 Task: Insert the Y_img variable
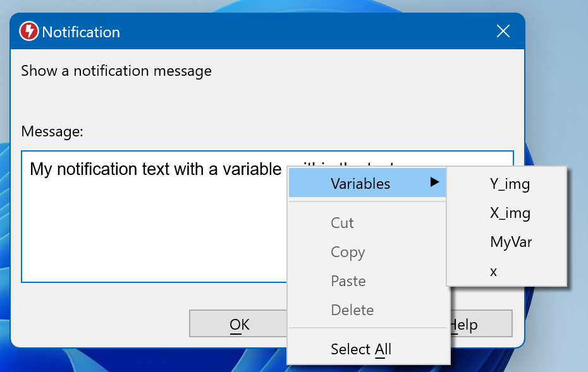510,184
